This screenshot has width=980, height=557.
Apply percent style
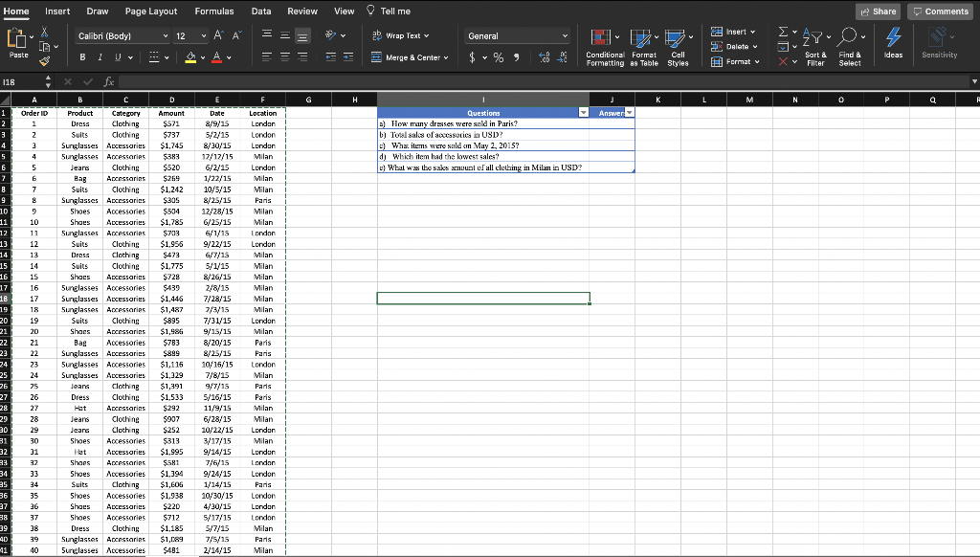coord(498,57)
